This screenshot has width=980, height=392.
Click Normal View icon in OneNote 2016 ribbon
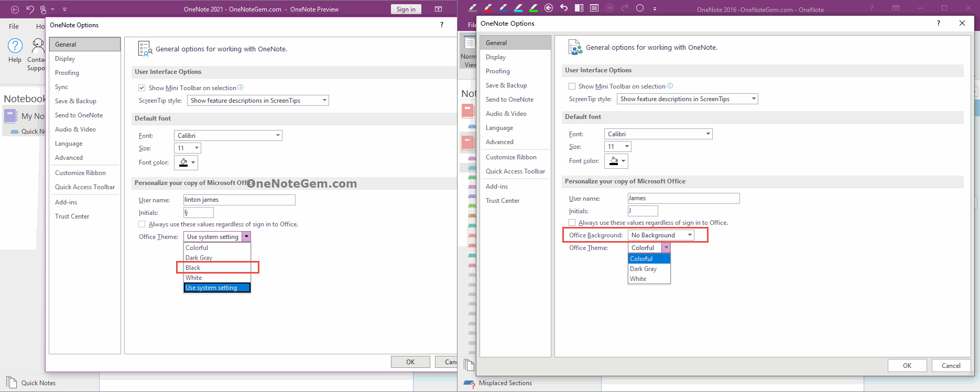(x=470, y=43)
